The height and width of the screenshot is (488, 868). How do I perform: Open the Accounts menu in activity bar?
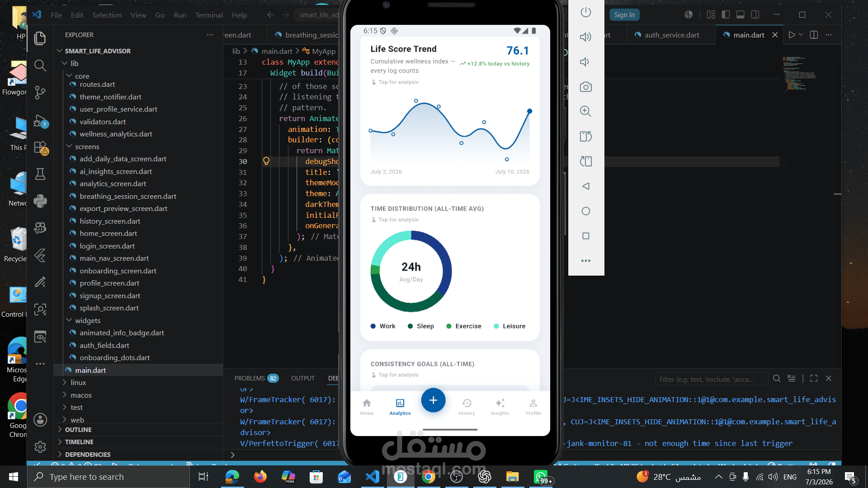(x=40, y=420)
